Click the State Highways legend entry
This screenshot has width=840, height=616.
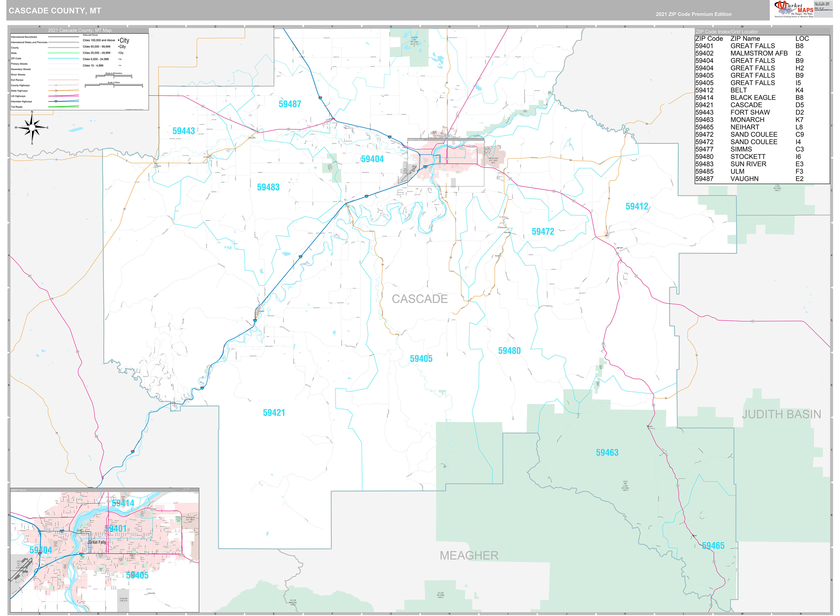[45, 91]
